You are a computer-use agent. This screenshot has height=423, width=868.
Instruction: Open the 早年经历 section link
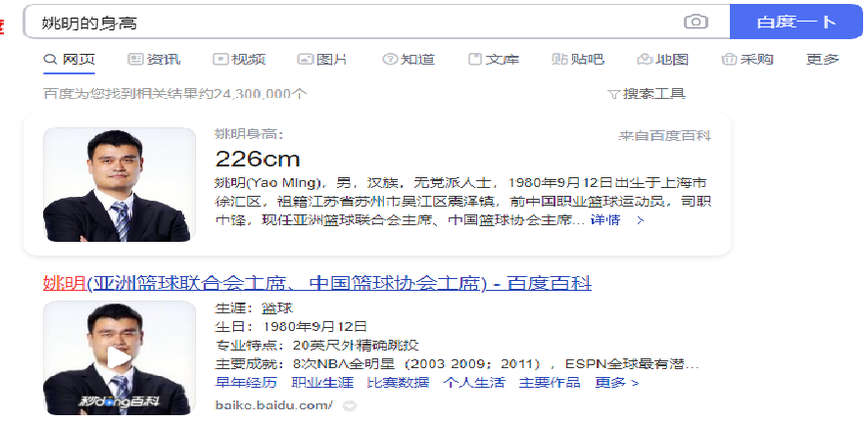[246, 382]
